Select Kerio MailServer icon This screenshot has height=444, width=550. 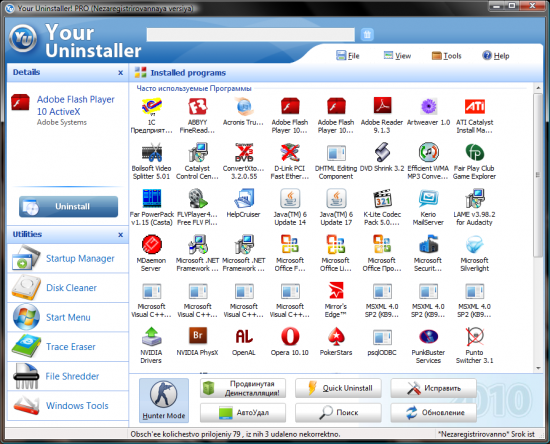tap(428, 199)
